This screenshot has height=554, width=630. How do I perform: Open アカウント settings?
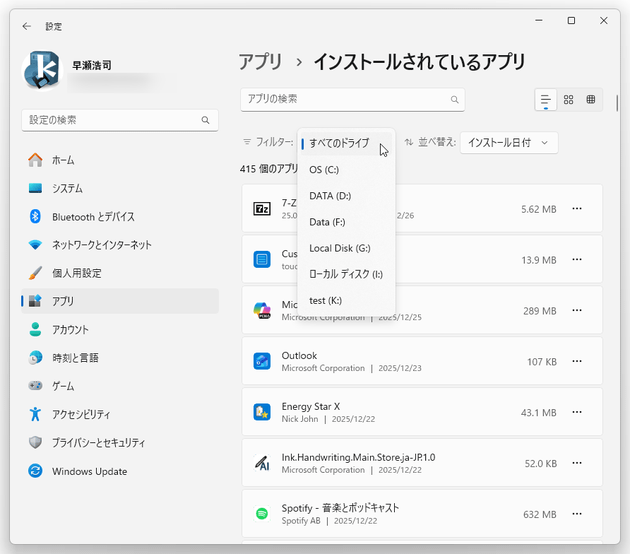120,330
